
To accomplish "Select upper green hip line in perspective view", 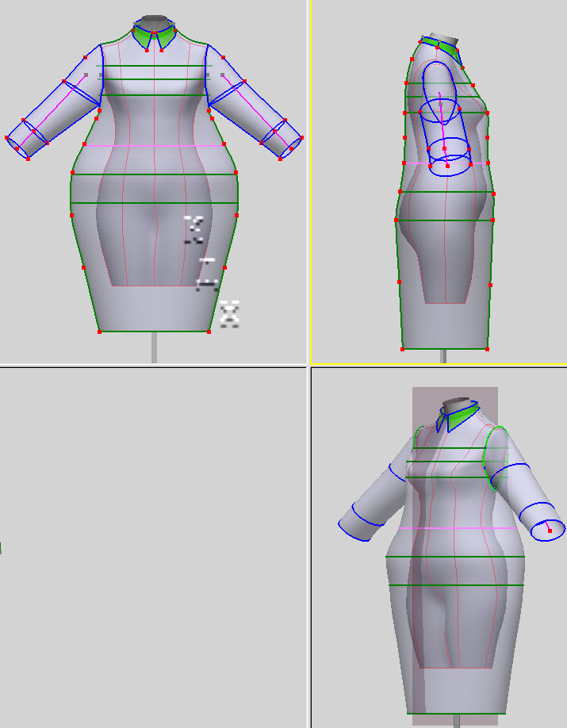I will coord(455,556).
